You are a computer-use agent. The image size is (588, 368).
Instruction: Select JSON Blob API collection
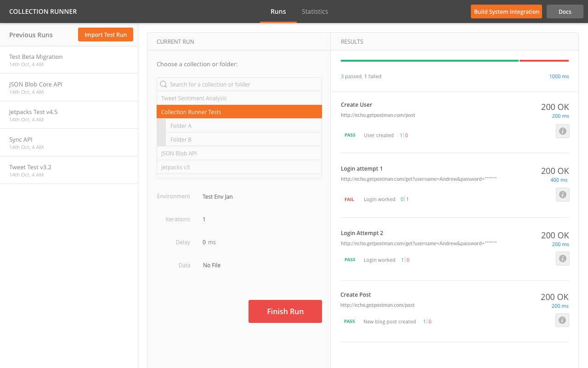[x=239, y=153]
